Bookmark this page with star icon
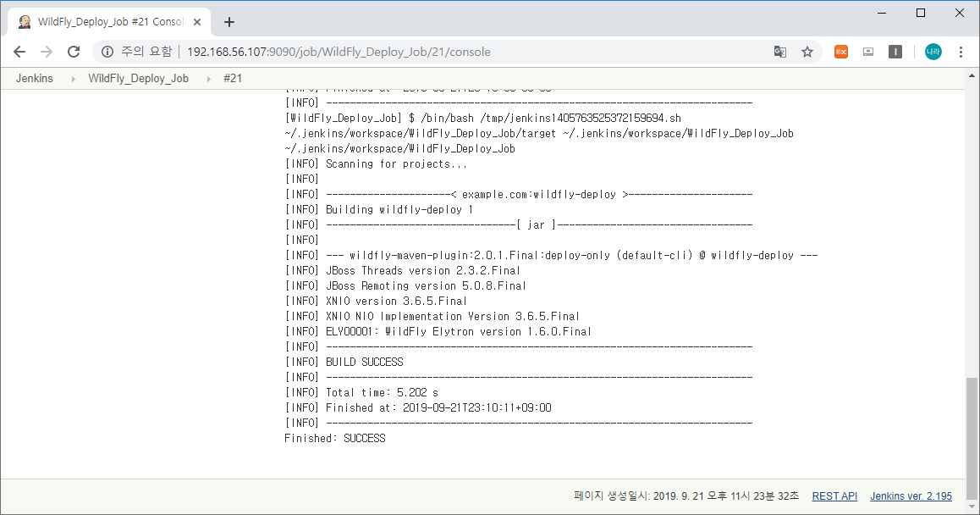 (807, 52)
